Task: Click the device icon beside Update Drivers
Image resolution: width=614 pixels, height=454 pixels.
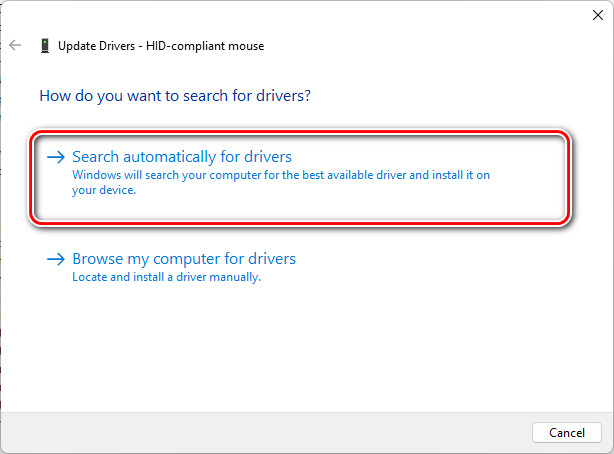Action: pos(45,45)
